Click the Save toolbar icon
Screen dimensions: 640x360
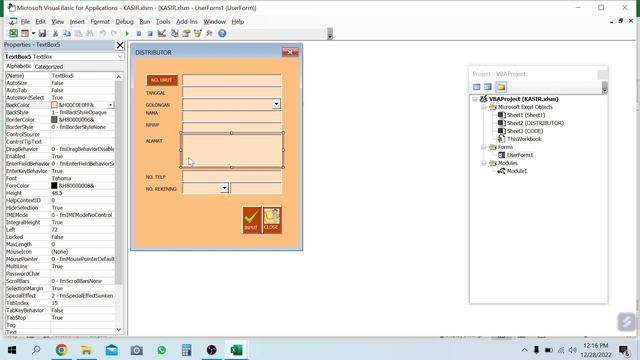pyautogui.click(x=42, y=33)
